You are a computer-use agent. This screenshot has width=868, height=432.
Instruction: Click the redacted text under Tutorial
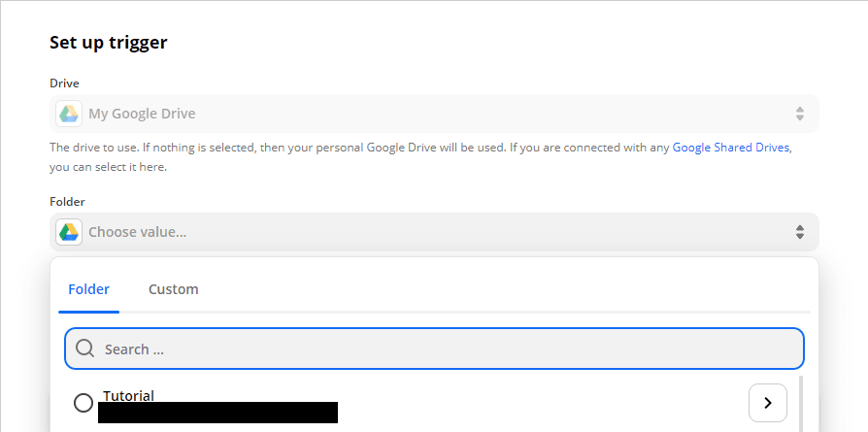pyautogui.click(x=218, y=413)
